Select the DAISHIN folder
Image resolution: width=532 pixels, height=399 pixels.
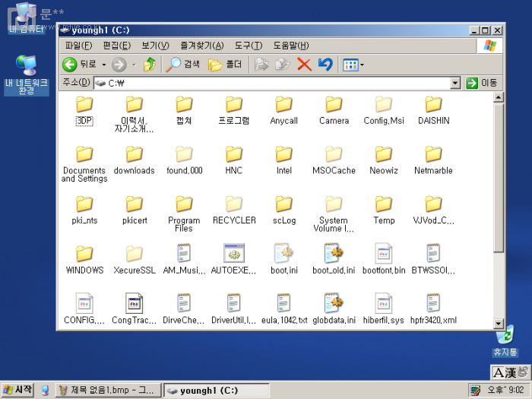(434, 111)
